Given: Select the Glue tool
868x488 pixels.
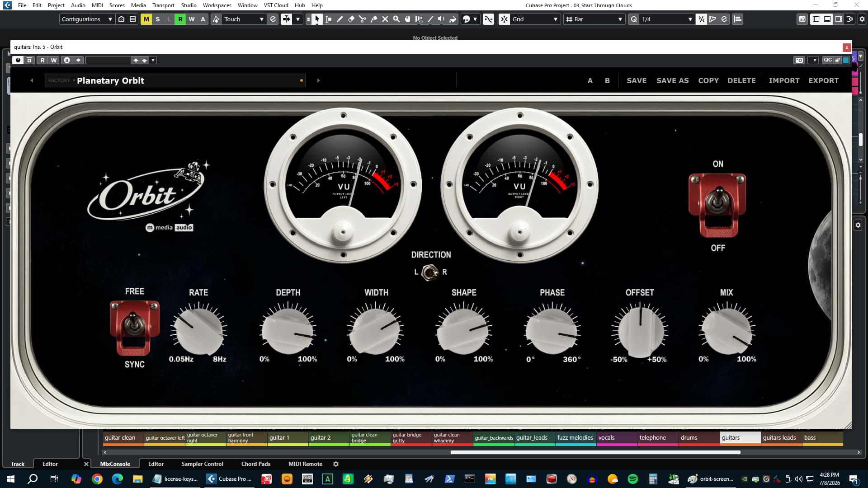Looking at the screenshot, I should coord(374,19).
